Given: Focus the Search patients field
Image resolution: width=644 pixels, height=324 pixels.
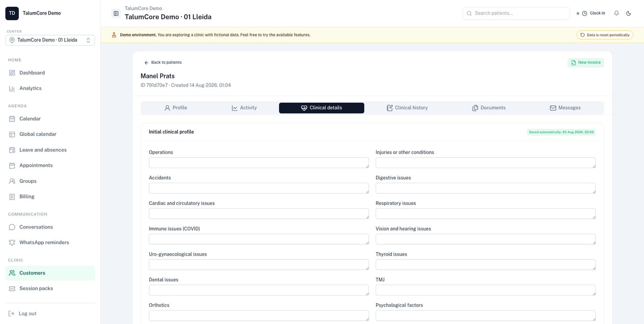Looking at the screenshot, I should [516, 13].
